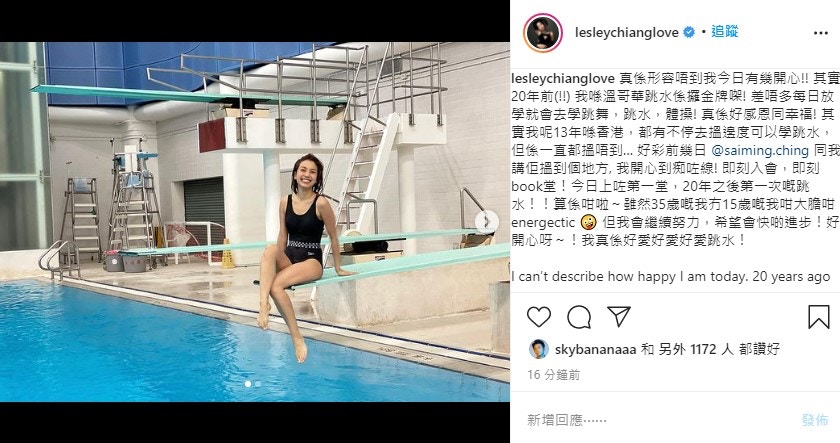Focus the 新增回應 comment input field
This screenshot has width=840, height=443.
pos(656,420)
